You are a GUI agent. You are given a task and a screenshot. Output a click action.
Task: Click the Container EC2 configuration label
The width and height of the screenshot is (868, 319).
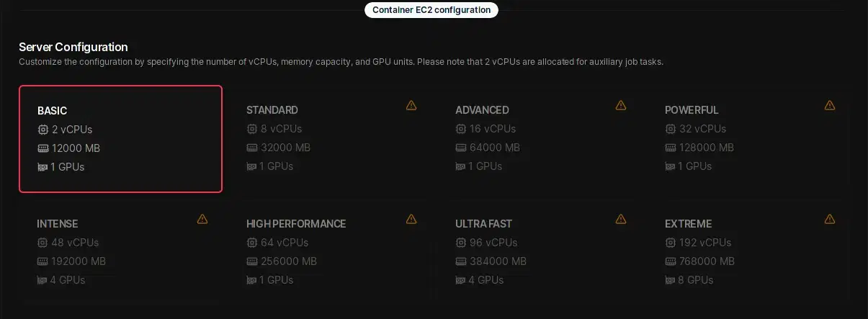(x=431, y=10)
